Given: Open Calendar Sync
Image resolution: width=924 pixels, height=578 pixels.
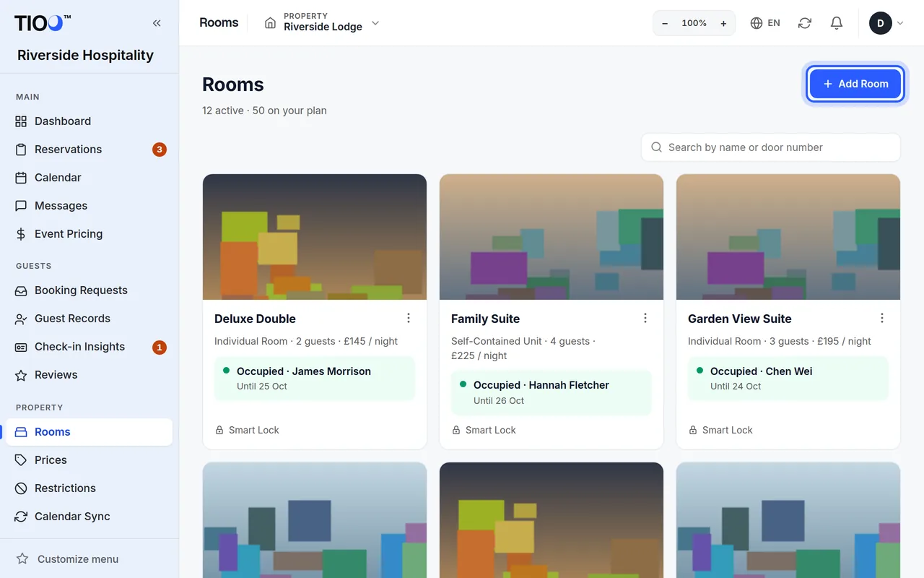Looking at the screenshot, I should click(x=89, y=517).
